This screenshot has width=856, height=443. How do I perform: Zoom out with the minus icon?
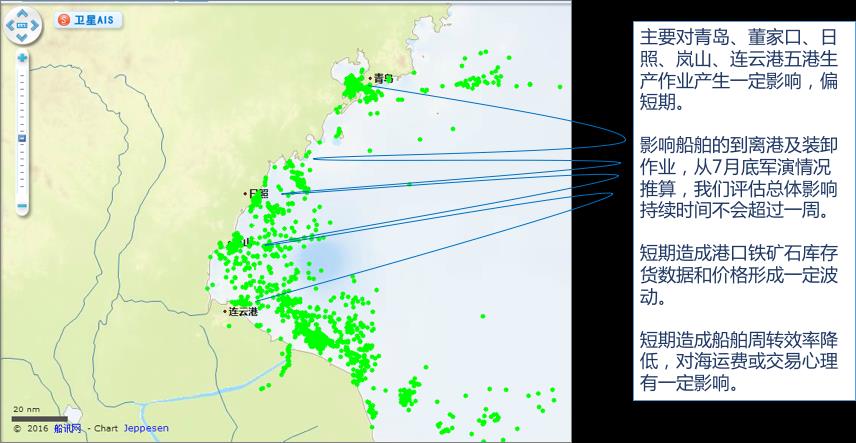pos(22,207)
